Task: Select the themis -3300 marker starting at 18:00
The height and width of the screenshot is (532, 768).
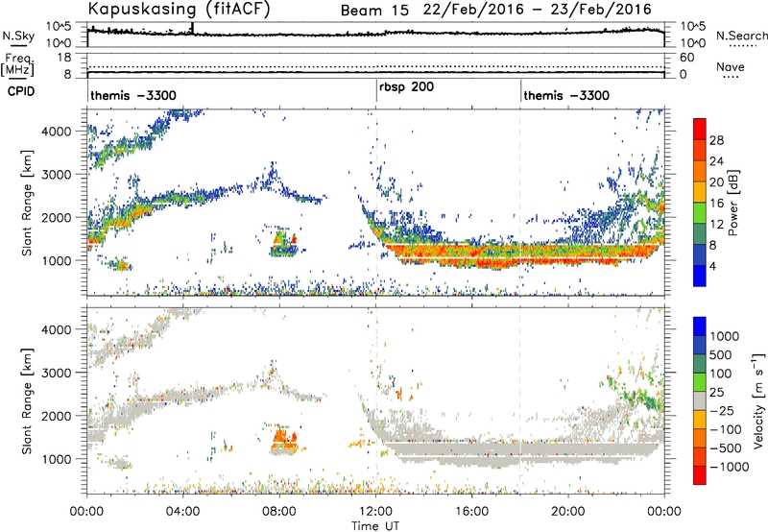Action: (566, 95)
